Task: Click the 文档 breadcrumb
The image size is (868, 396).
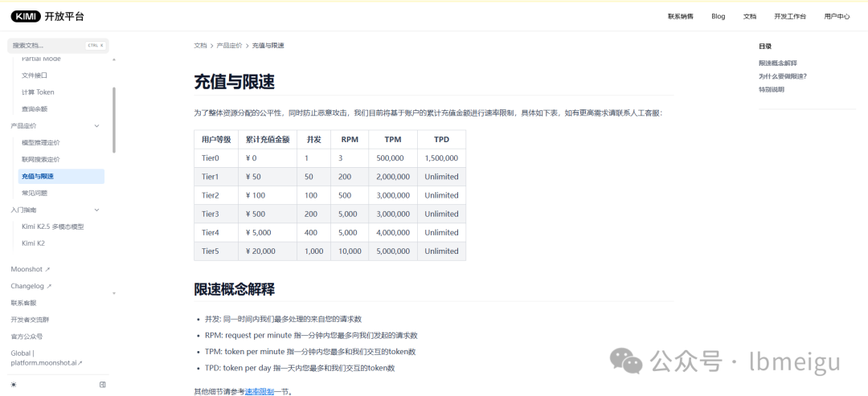Action: point(200,45)
